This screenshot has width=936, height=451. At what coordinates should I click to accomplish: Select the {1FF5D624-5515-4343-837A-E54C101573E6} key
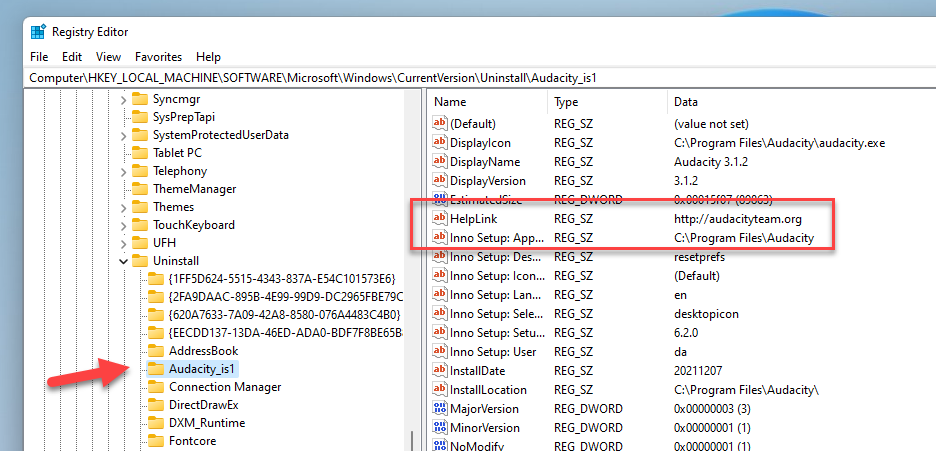pos(282,279)
